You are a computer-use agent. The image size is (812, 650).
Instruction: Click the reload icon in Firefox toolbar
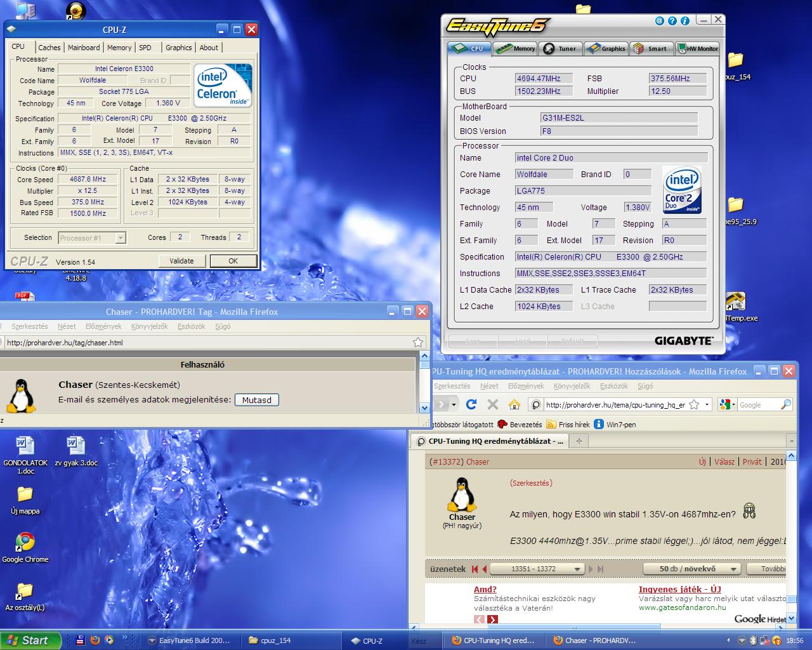(x=471, y=404)
